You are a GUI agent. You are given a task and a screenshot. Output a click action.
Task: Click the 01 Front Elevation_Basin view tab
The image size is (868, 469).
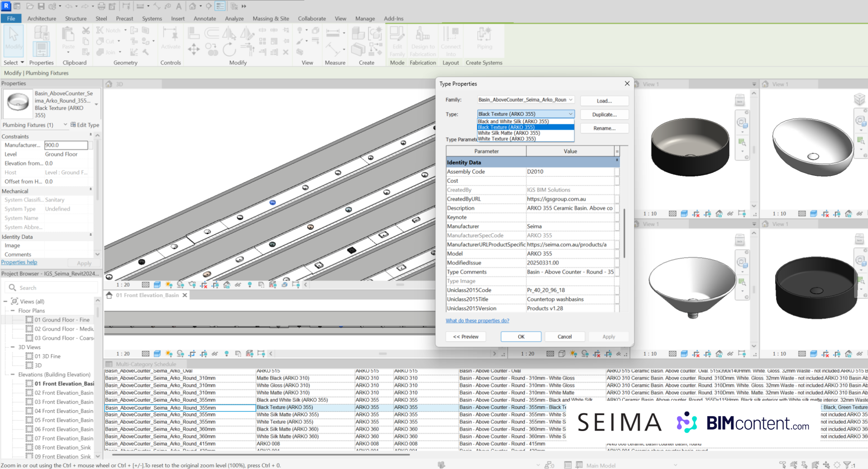point(147,295)
